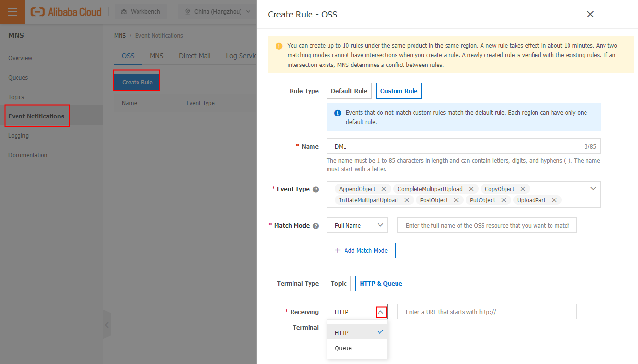Viewport: 638px width, 364px height.
Task: Remove the PutObject event tag
Action: 504,200
